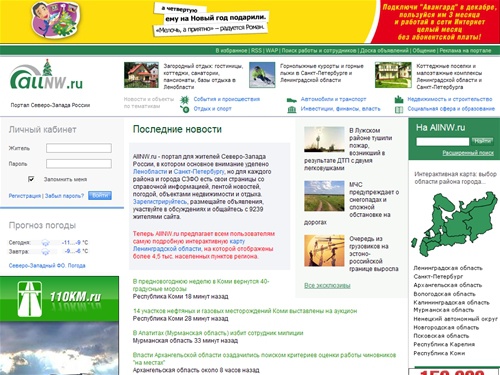Select 'Псковская область' in region list
The width and height of the screenshot is (500, 375).
tap(441, 336)
